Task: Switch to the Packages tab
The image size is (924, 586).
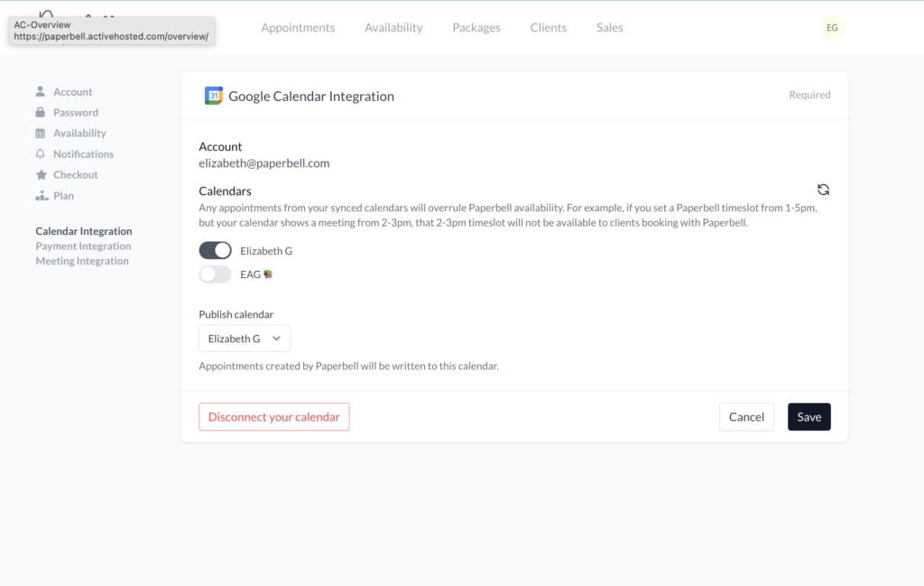Action: point(476,28)
